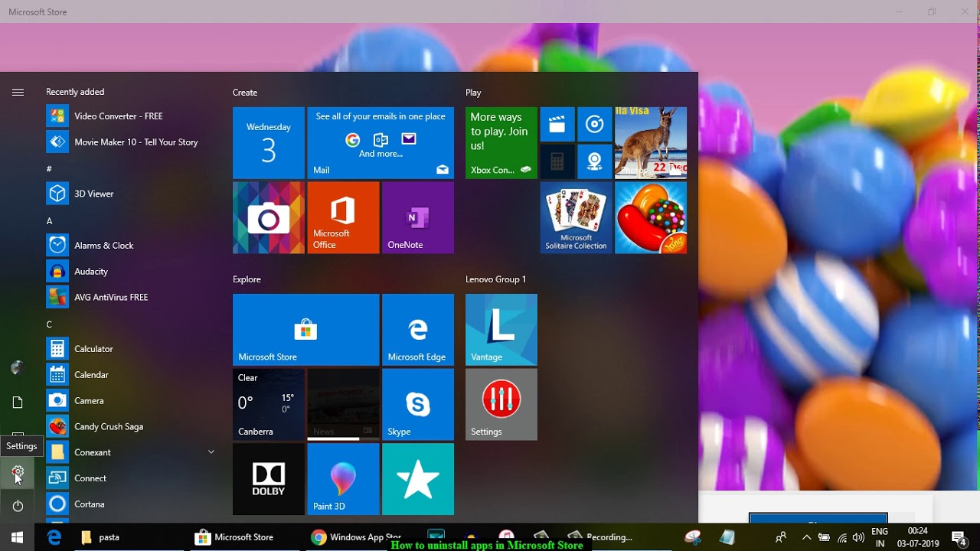Image resolution: width=980 pixels, height=551 pixels.
Task: Open the Wi-Fi network tray icon
Action: click(842, 537)
